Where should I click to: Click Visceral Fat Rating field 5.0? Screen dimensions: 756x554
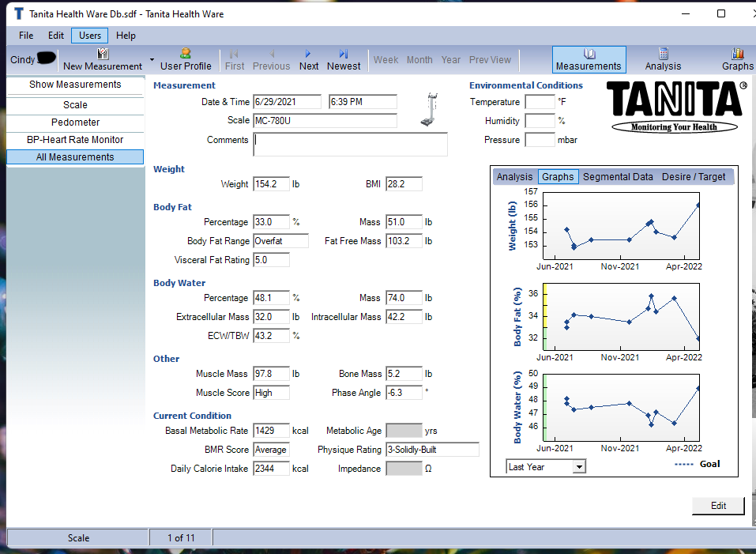pos(271,260)
